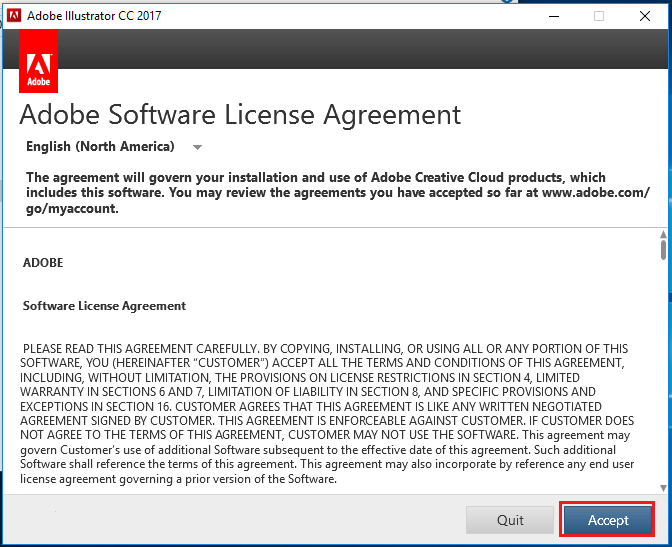Click the Adobe Illustrator CC 2017 window title
Screen dimensions: 672x547
[94, 16]
